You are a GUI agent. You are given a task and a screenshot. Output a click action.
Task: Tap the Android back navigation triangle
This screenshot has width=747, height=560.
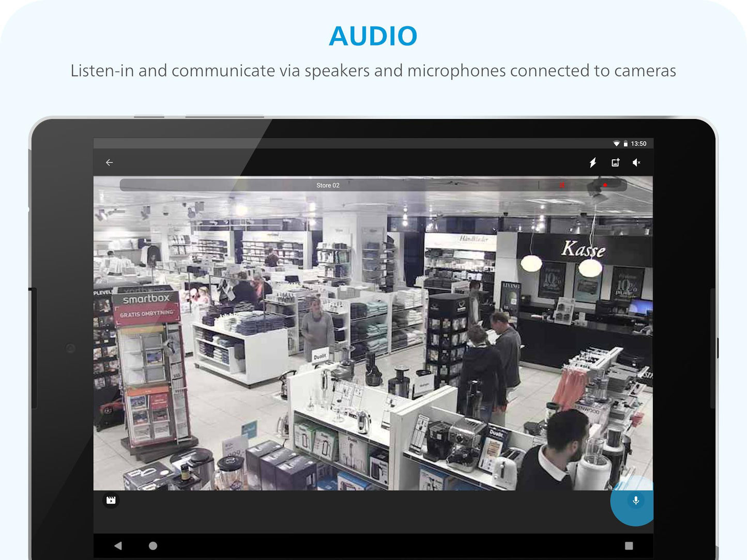pos(118,546)
